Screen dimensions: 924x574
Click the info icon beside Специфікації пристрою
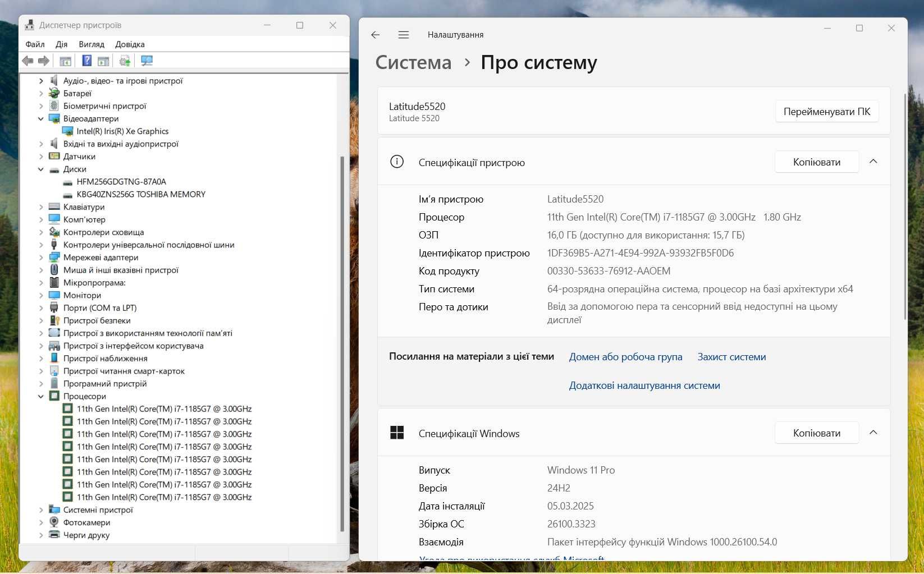397,162
